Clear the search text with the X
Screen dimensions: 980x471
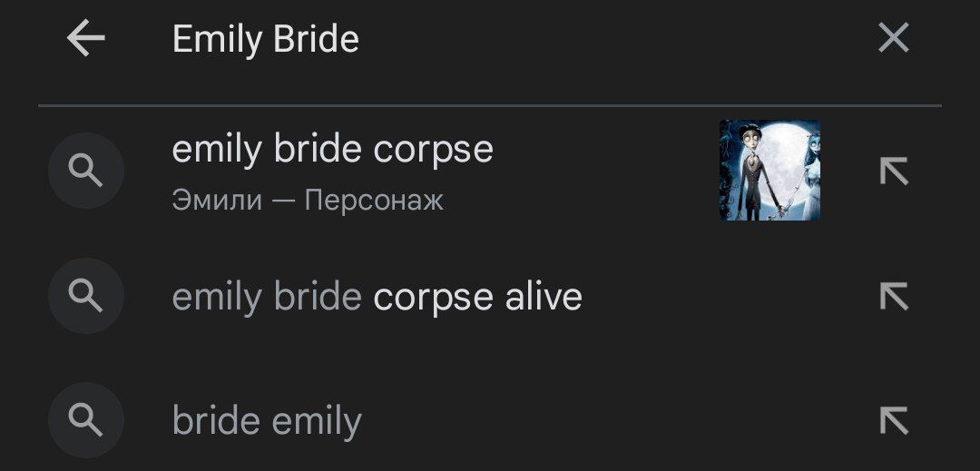pyautogui.click(x=893, y=38)
